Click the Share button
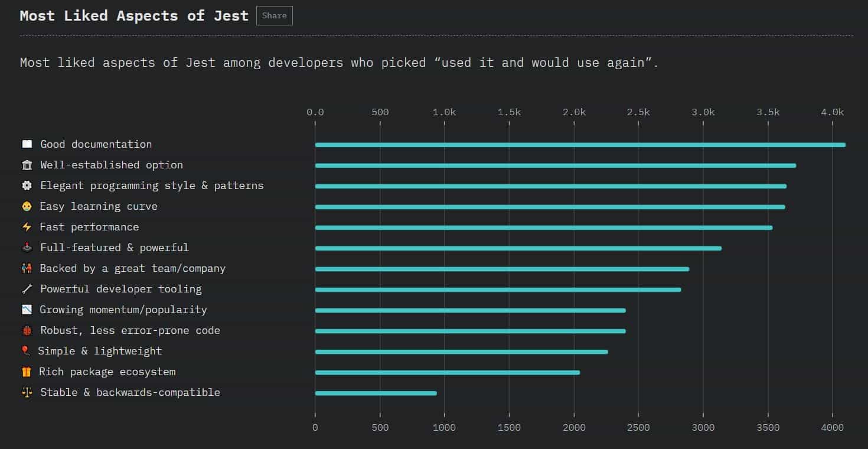868x449 pixels. pyautogui.click(x=274, y=16)
